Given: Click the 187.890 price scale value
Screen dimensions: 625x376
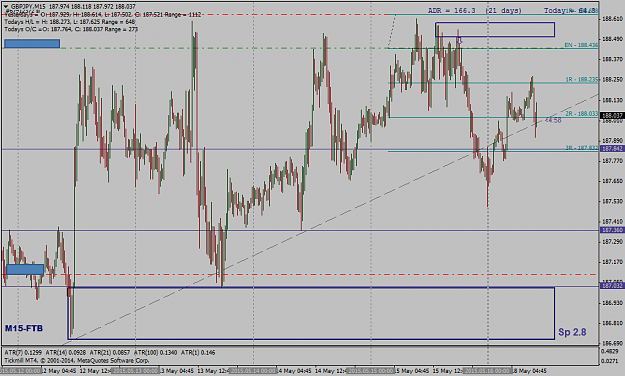Looking at the screenshot, I should [612, 141].
